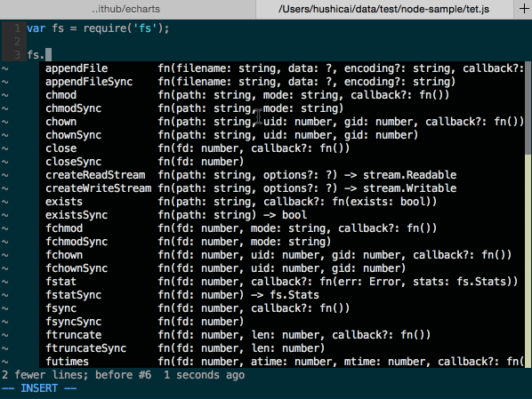Choose ftruncateSync completion item
The image size is (532, 399).
coord(282,348)
